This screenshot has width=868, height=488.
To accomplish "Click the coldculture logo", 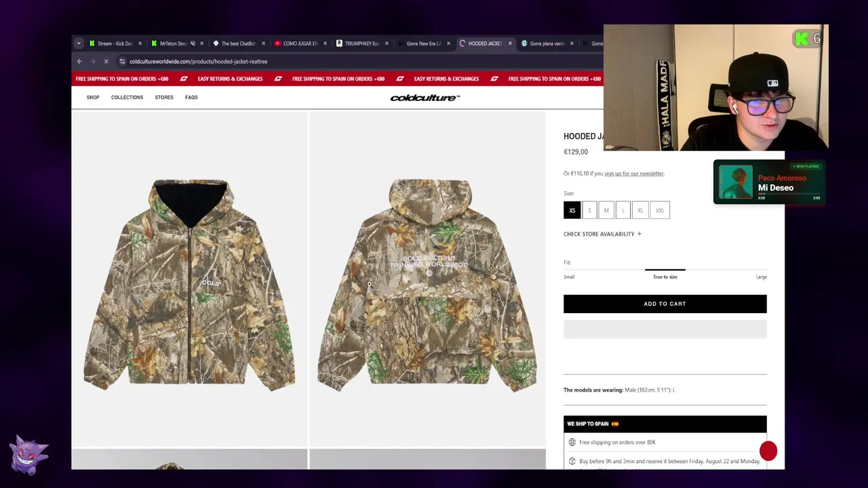I will pos(425,98).
